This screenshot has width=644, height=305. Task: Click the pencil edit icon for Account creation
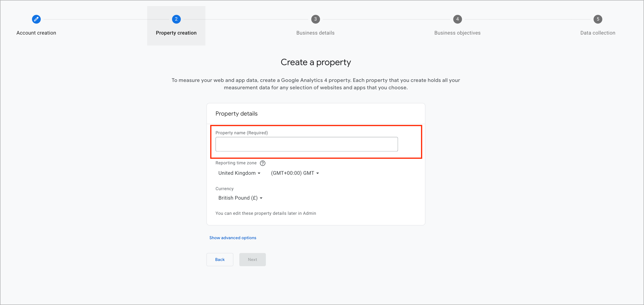[36, 19]
